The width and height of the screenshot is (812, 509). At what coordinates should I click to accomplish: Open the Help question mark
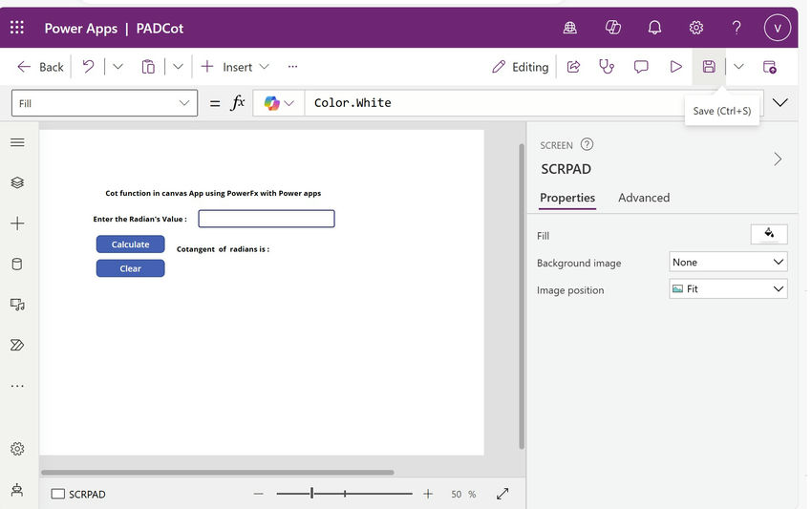click(x=737, y=28)
